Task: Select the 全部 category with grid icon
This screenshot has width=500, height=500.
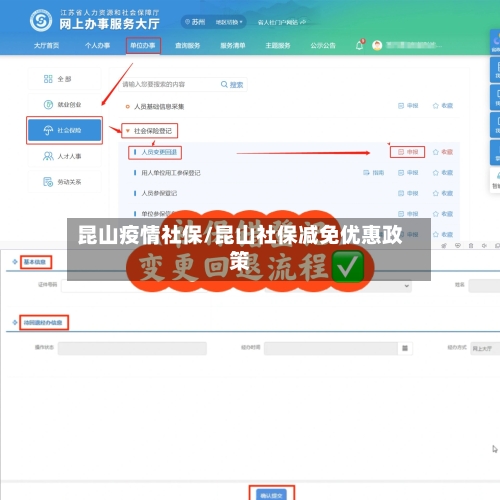Action: click(64, 79)
